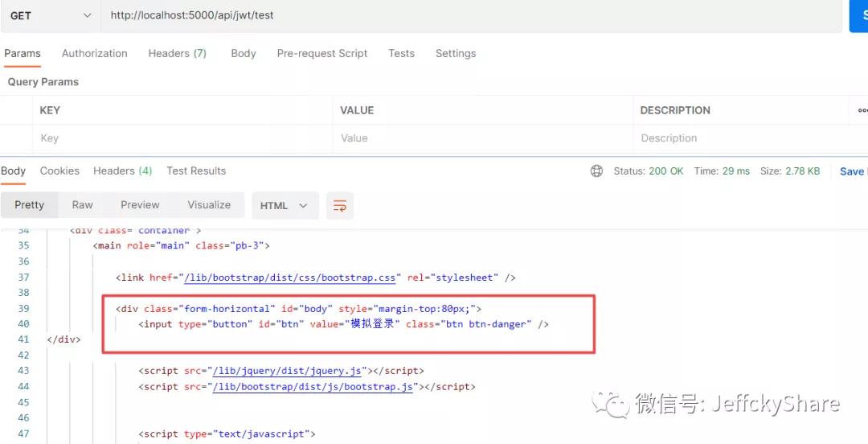Open the GET method dropdown

(x=50, y=15)
